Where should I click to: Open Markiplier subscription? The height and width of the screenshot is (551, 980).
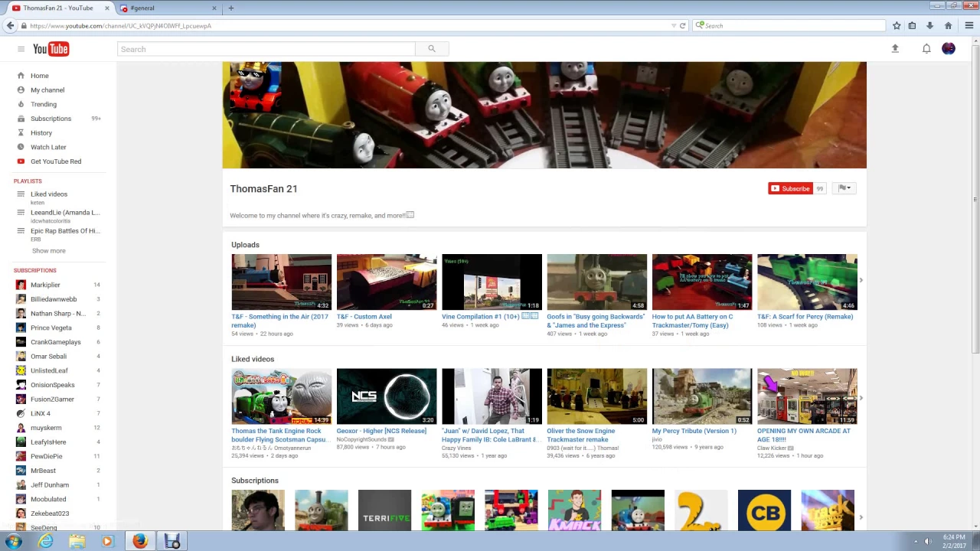point(45,285)
